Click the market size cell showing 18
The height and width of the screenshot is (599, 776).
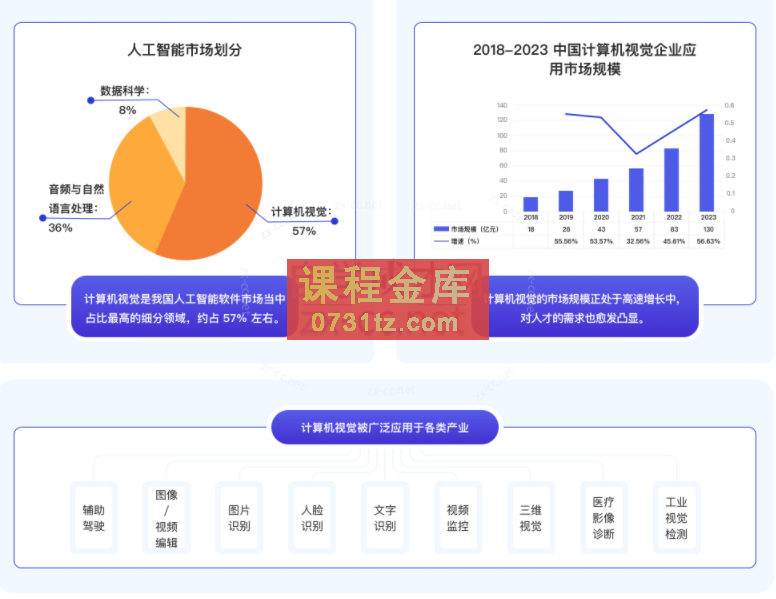click(531, 229)
